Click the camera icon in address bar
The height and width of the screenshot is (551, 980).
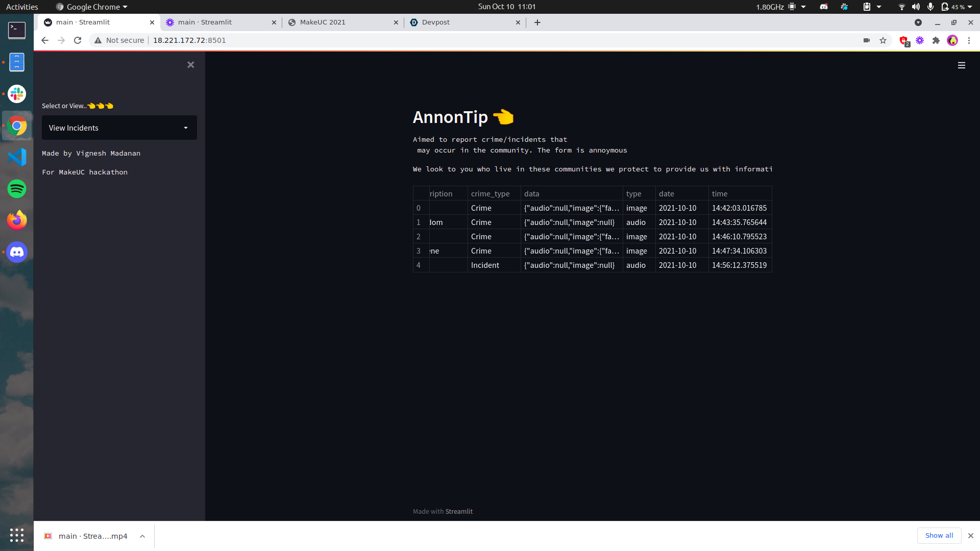[x=866, y=40]
